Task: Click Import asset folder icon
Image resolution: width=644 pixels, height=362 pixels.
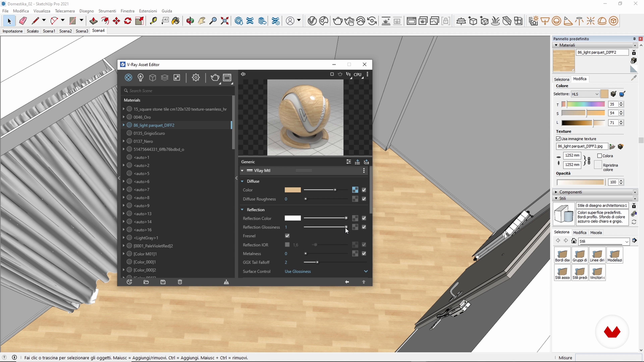Action: 146,282
